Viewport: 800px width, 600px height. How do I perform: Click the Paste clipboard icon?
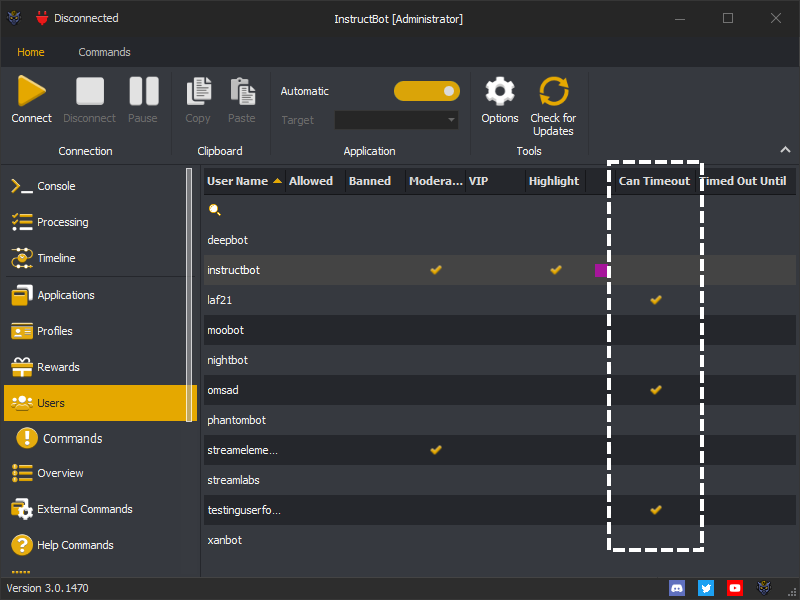[x=243, y=91]
